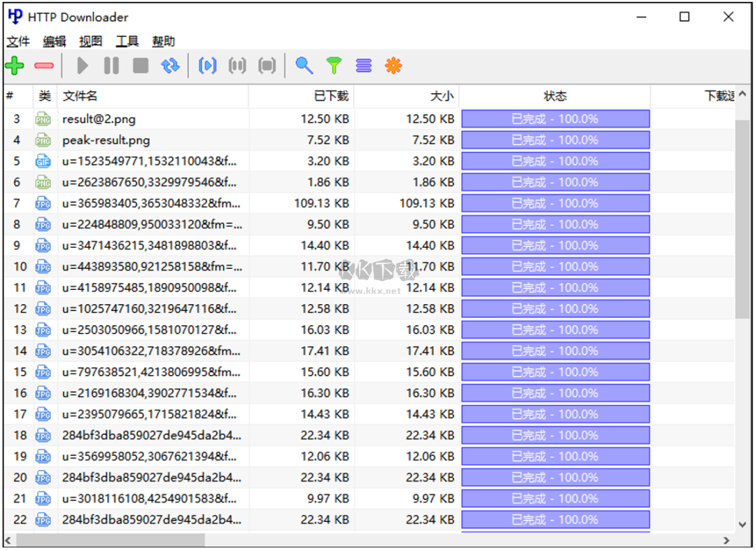The image size is (756, 550).
Task: Click the blue Restart arrows icon
Action: point(170,66)
